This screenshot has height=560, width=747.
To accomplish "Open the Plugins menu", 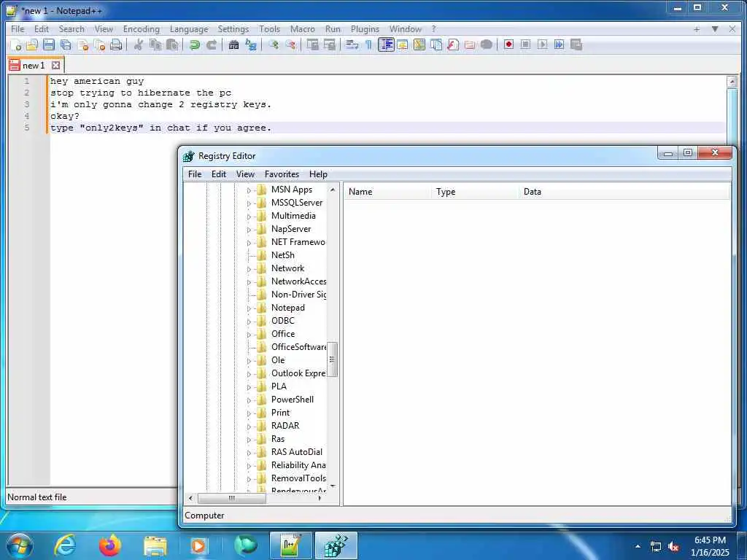I will [365, 29].
